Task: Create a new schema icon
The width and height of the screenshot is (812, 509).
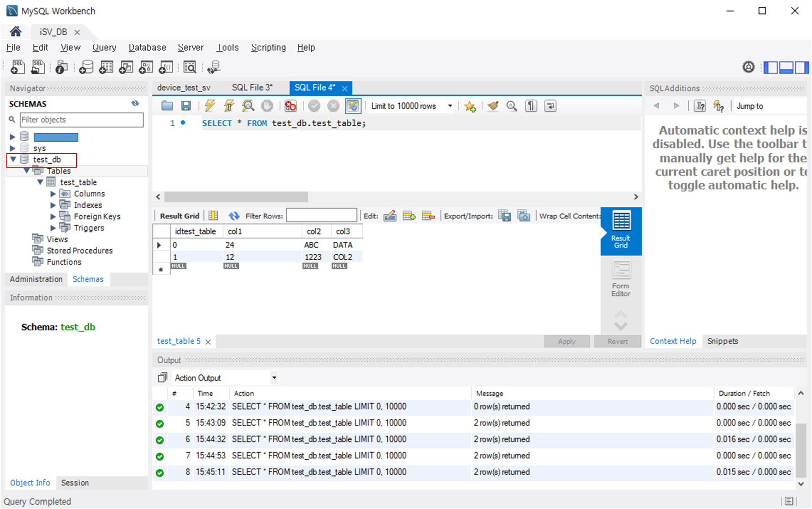Action: pos(86,67)
